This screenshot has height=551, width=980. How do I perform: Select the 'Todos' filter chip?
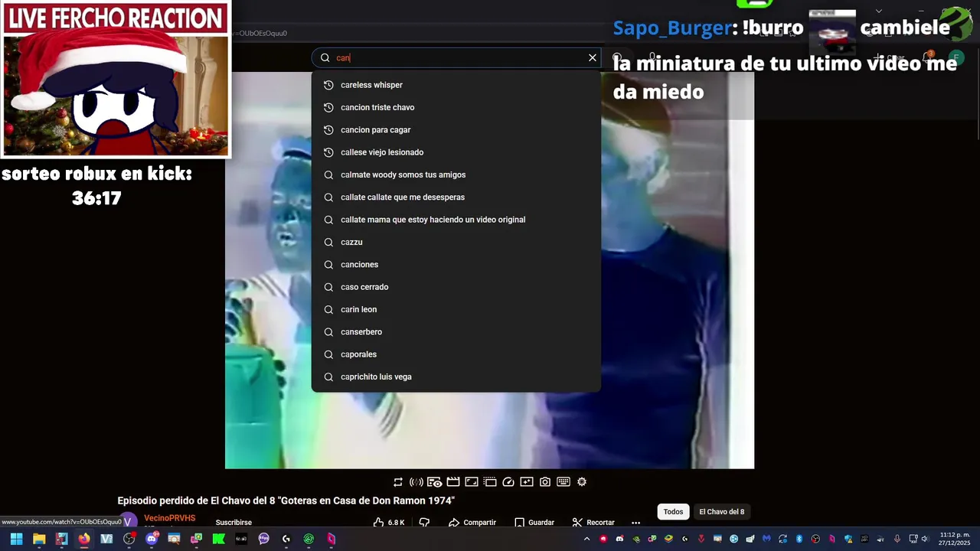point(673,512)
